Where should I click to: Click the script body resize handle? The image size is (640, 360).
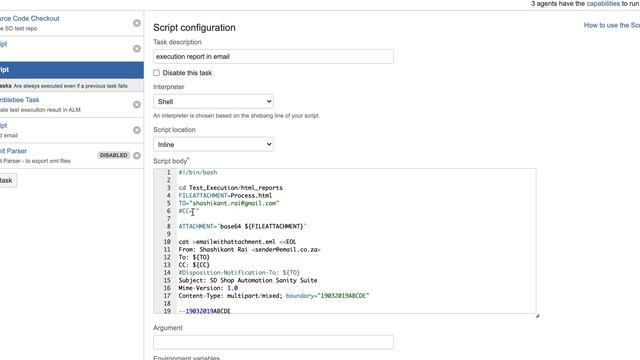point(537,316)
